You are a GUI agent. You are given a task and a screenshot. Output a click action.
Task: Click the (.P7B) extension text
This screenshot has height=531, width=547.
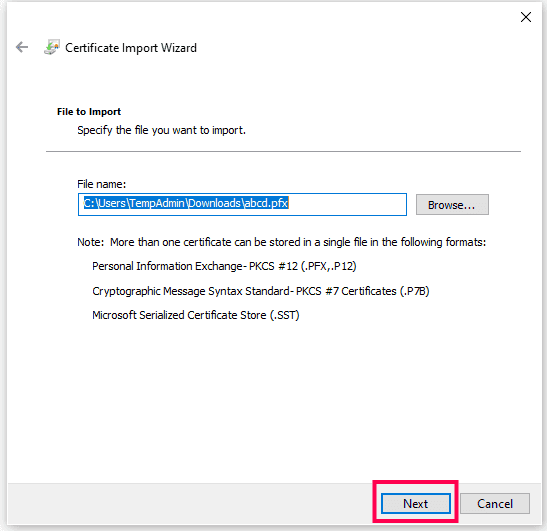coord(414,291)
